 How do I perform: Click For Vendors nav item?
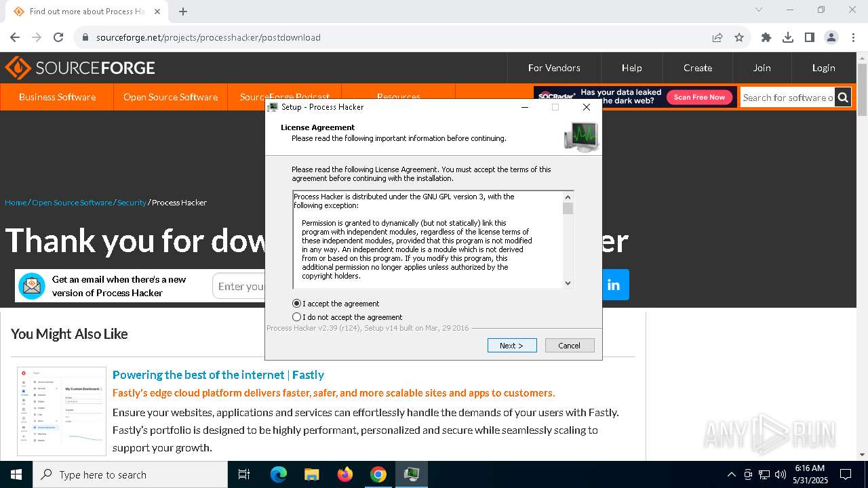click(x=554, y=68)
